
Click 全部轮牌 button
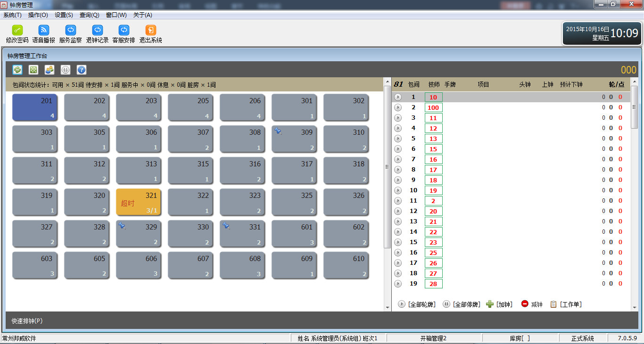coord(417,304)
